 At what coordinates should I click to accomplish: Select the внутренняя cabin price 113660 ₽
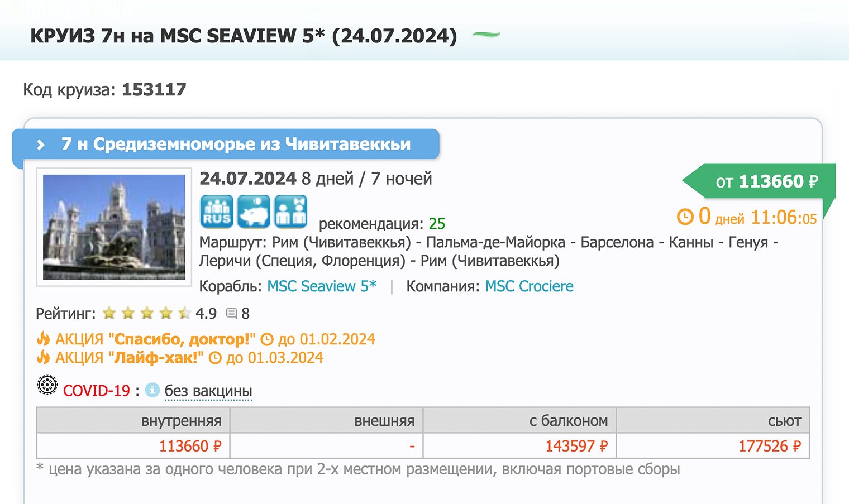[190, 446]
